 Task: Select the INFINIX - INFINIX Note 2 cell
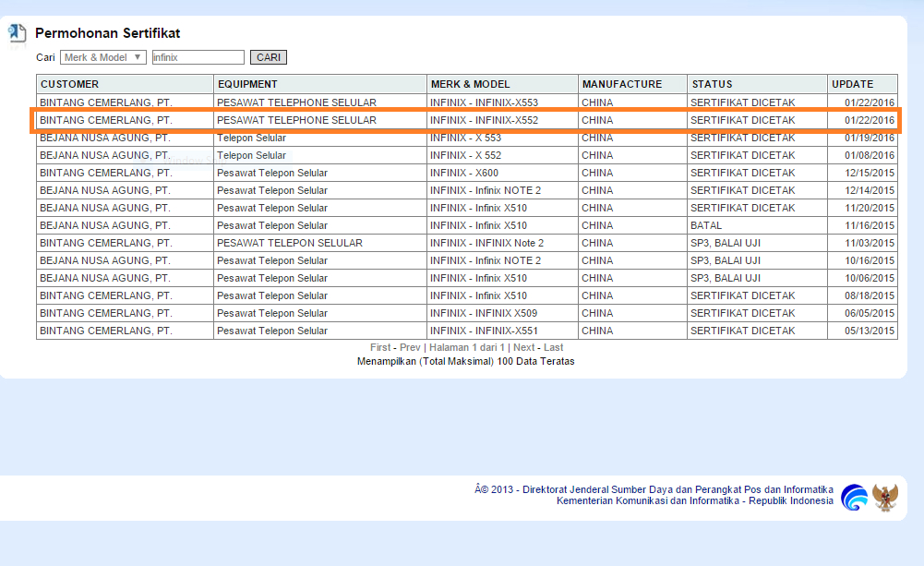(502, 243)
